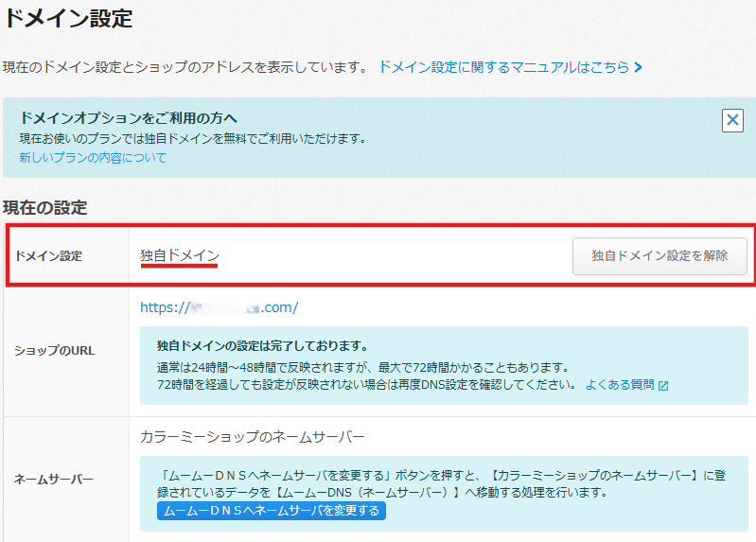The image size is (756, 542).
Task: Click the 現在の設定 section heading
Action: pyautogui.click(x=45, y=206)
